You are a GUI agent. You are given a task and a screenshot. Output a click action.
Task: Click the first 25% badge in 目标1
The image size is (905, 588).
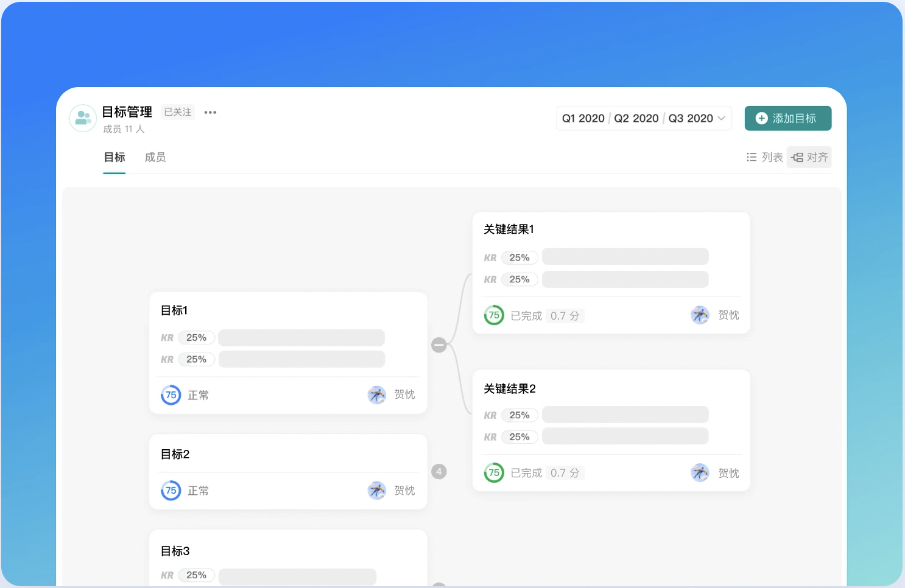(197, 338)
